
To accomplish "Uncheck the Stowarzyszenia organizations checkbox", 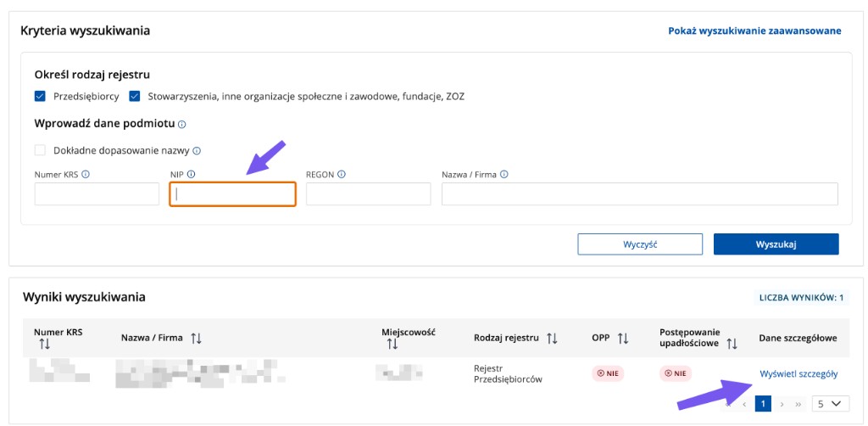I will (135, 97).
